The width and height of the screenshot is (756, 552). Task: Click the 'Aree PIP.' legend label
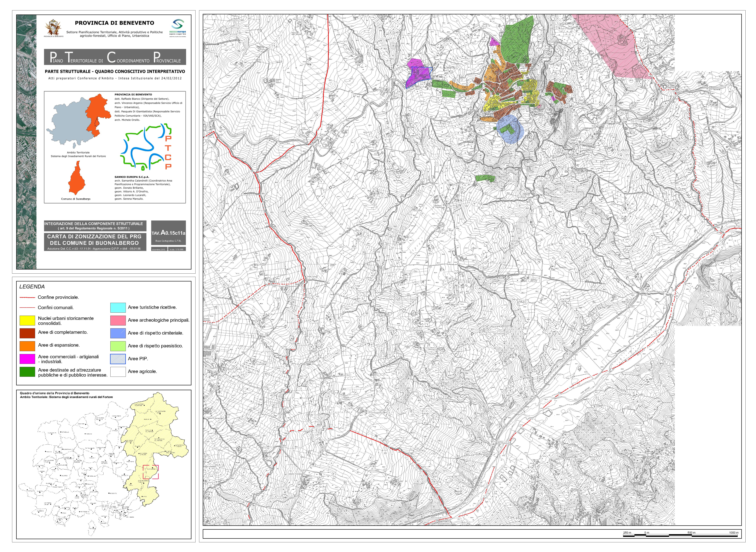pos(138,359)
